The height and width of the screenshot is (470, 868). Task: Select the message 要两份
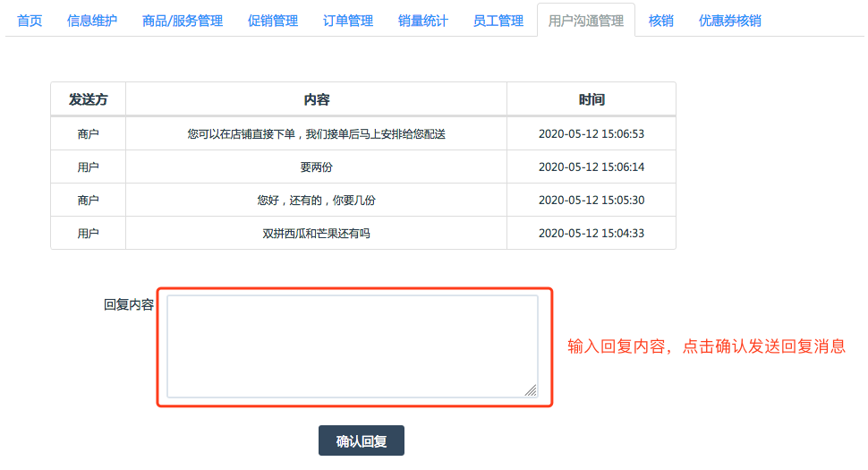tap(316, 167)
